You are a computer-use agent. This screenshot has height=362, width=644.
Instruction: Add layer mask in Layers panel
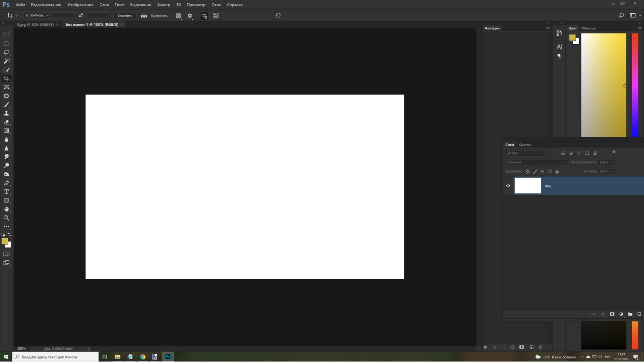612,314
